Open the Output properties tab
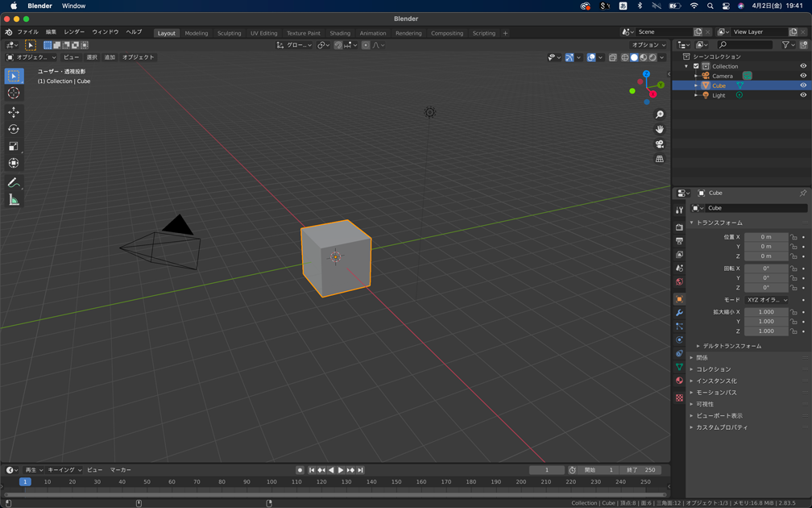 click(x=679, y=241)
